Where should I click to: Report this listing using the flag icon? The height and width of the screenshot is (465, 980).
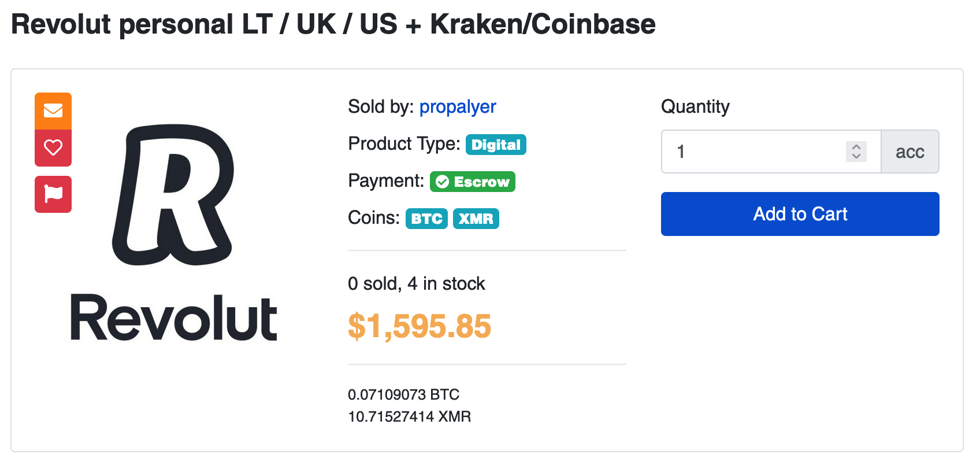click(53, 194)
